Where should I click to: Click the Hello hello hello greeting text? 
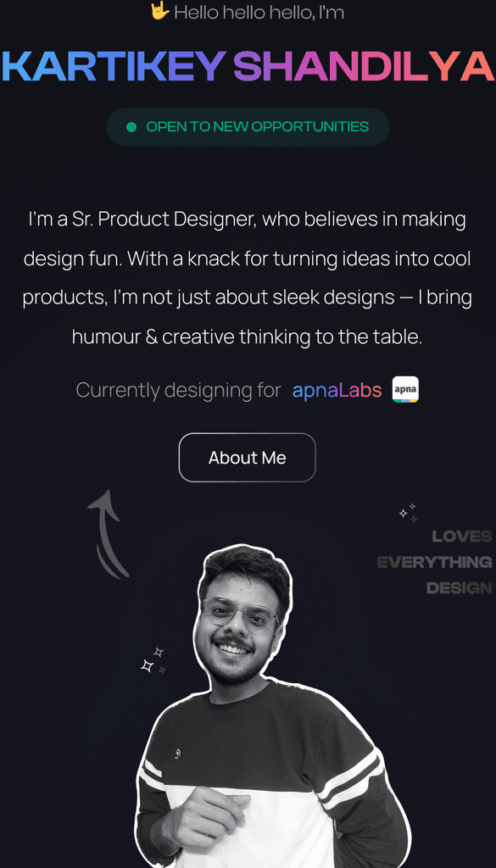[259, 12]
